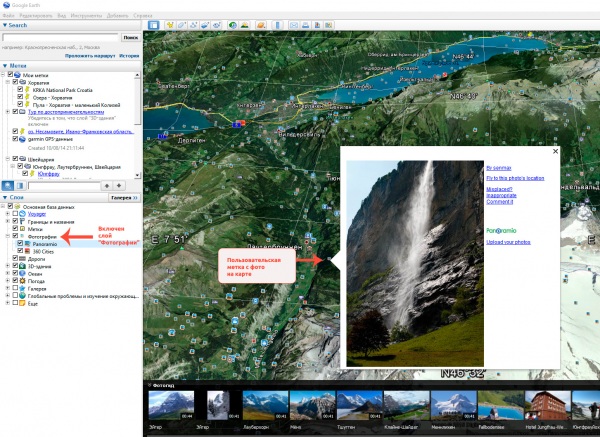
Task: Uncheck the Дороги layer checkbox
Action: (15, 258)
